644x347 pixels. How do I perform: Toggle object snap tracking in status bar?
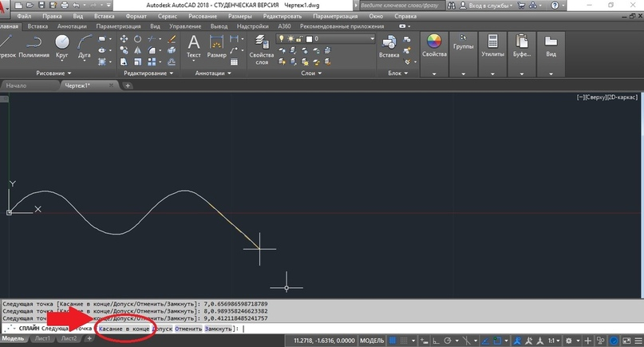point(485,341)
